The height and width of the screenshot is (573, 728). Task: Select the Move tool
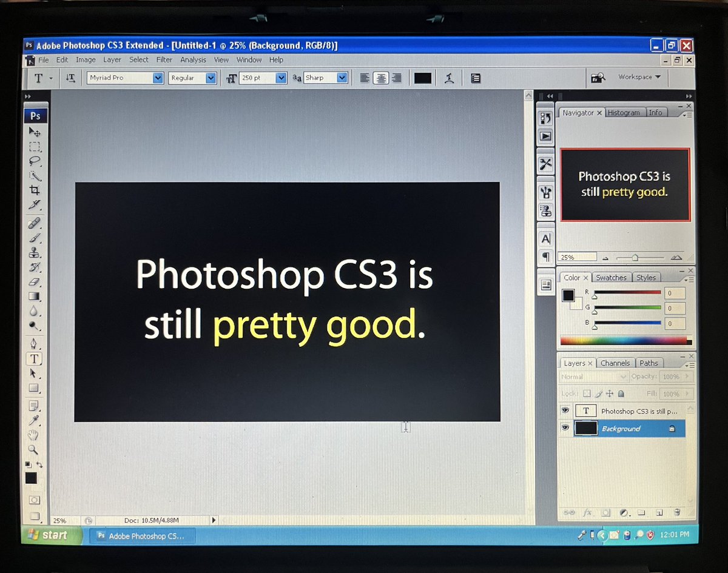coord(35,132)
